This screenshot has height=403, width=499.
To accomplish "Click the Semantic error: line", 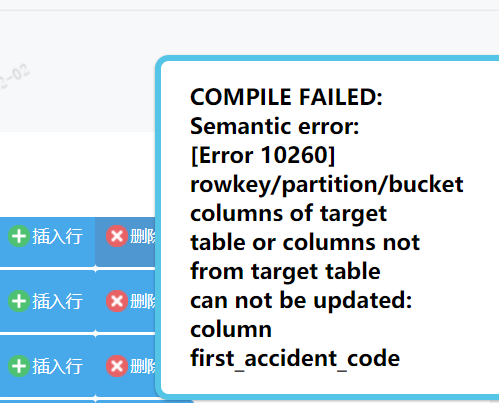I will click(275, 126).
